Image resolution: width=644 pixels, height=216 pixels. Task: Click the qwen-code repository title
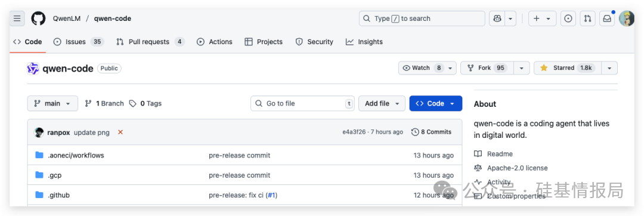(x=68, y=69)
